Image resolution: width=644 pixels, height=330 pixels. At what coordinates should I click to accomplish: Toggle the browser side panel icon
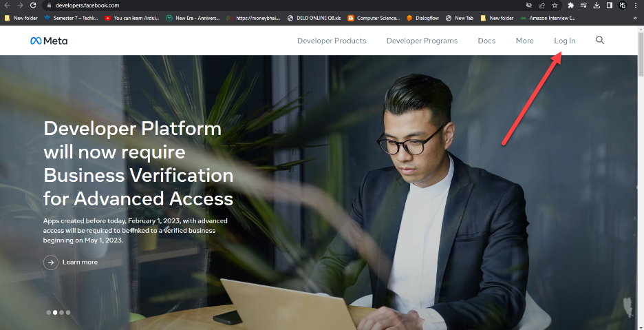click(x=610, y=6)
